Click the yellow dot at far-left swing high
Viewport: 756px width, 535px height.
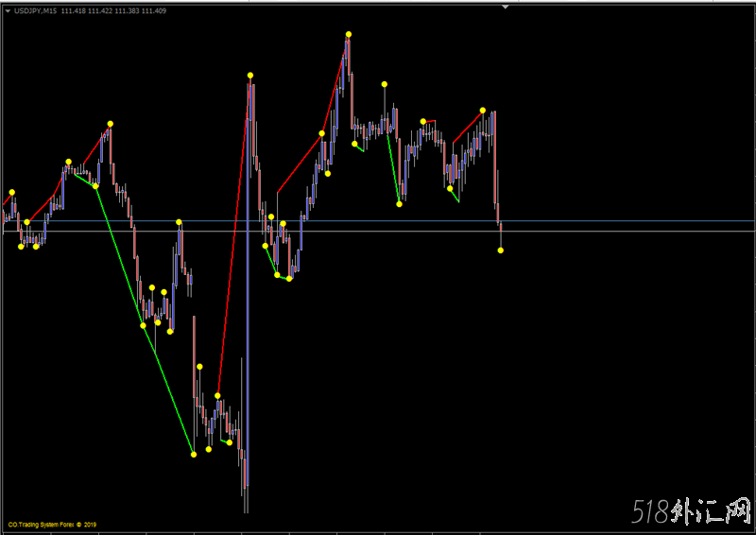click(x=12, y=192)
